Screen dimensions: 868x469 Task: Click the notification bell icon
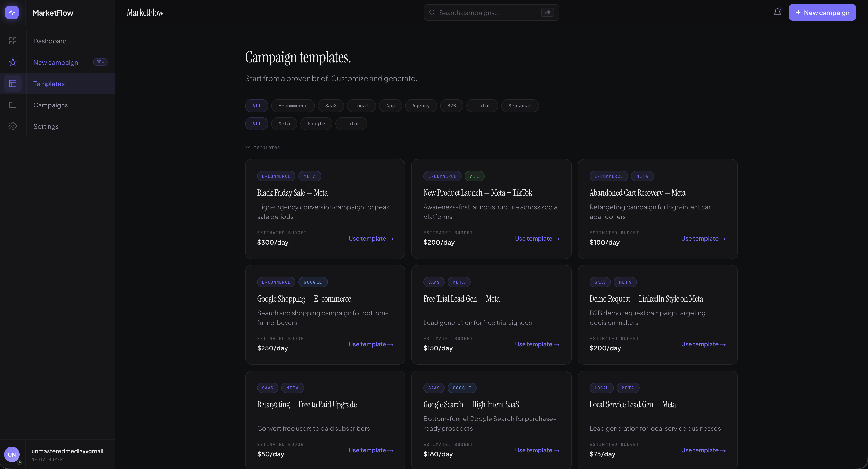pyautogui.click(x=777, y=12)
